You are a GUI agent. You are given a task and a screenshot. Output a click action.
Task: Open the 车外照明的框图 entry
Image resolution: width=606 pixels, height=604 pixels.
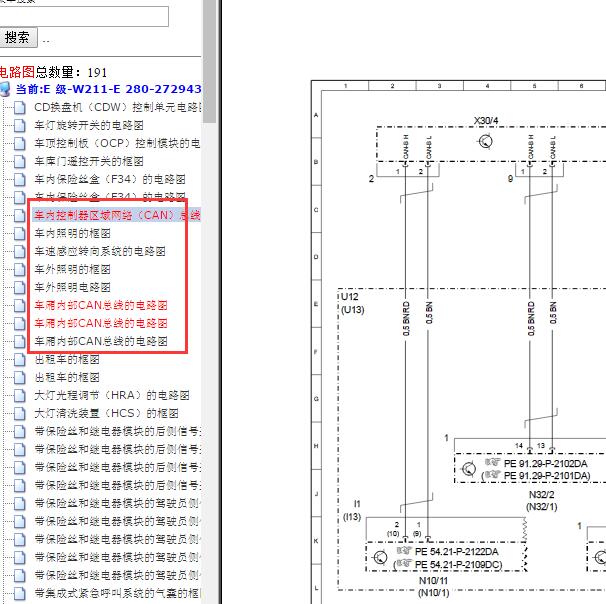pos(73,269)
